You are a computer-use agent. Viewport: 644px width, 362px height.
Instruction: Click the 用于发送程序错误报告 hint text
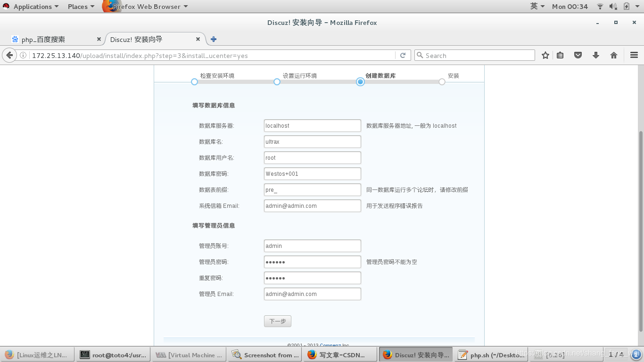click(395, 206)
